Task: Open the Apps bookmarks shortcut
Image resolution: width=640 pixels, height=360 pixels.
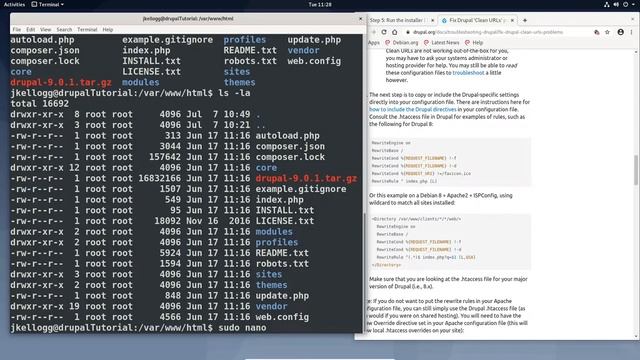Action: click(373, 42)
